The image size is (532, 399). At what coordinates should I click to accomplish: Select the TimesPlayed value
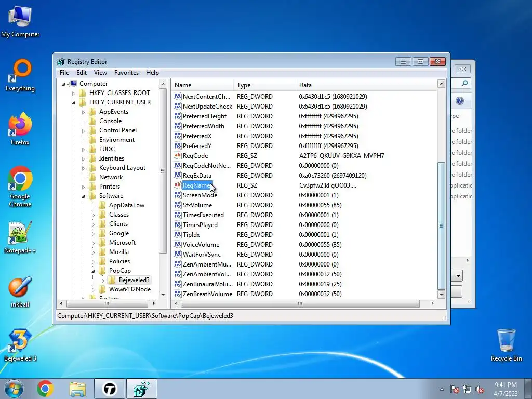[200, 224]
